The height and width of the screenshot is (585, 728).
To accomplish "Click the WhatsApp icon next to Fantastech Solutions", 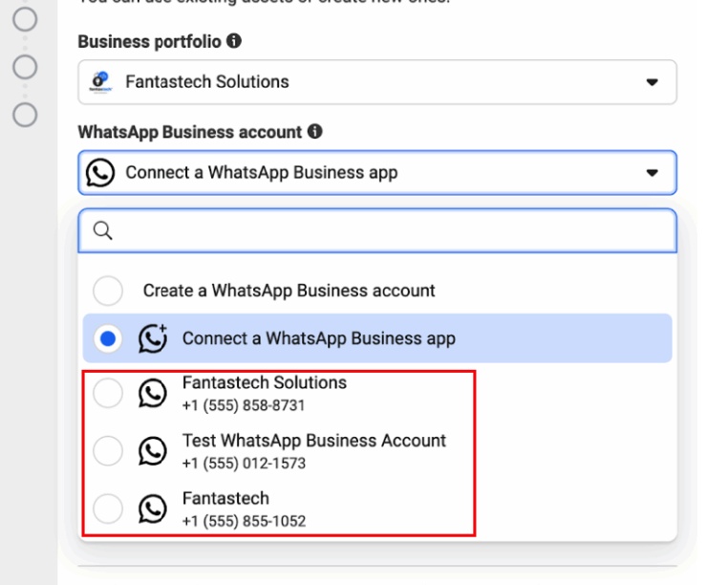I will (152, 393).
